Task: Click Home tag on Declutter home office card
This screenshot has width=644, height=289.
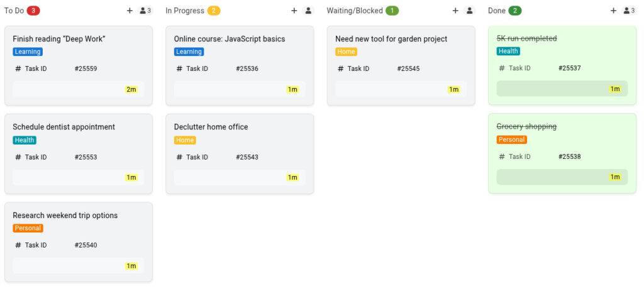Action: point(185,140)
